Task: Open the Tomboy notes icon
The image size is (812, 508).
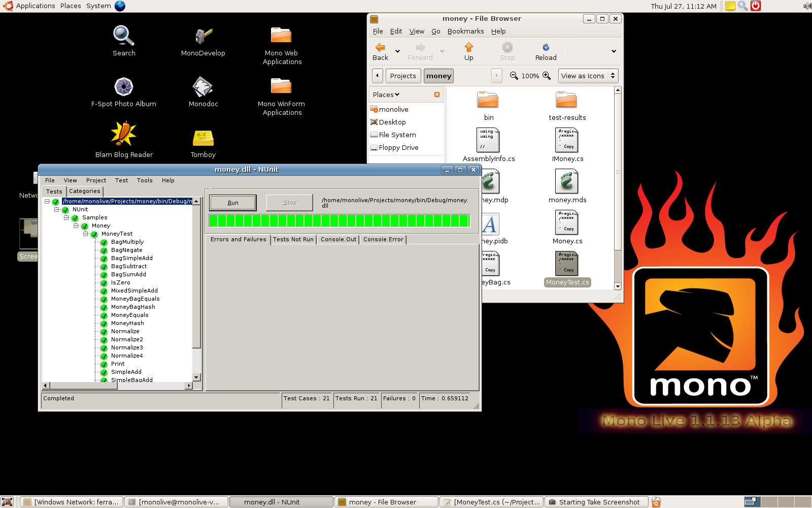Action: coord(203,138)
